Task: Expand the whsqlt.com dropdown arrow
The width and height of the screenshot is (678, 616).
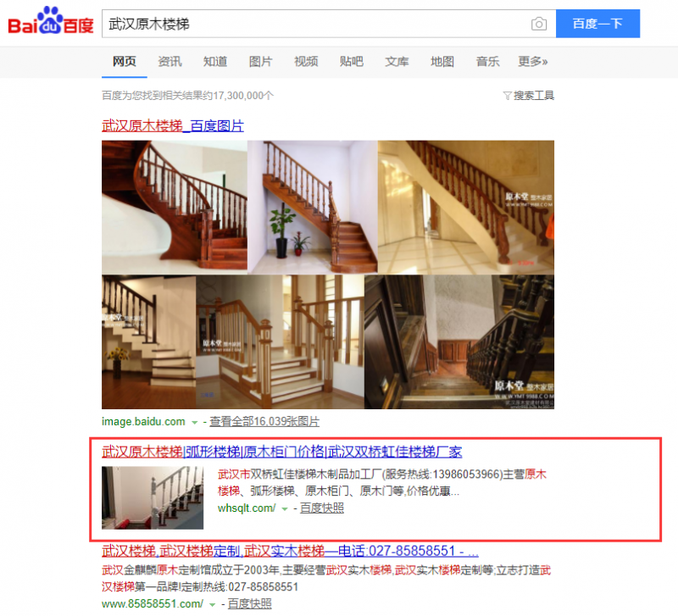Action: pos(285,508)
